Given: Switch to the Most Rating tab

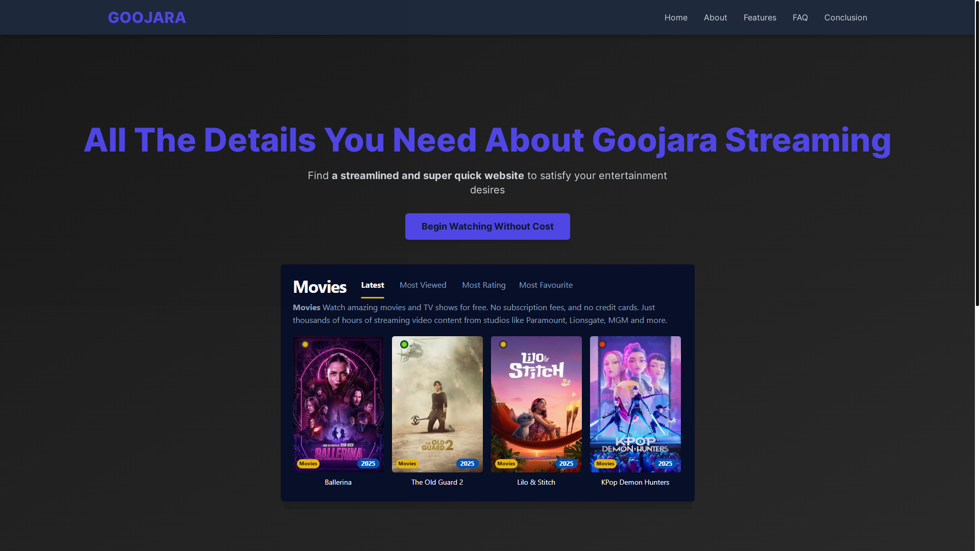Looking at the screenshot, I should tap(484, 285).
